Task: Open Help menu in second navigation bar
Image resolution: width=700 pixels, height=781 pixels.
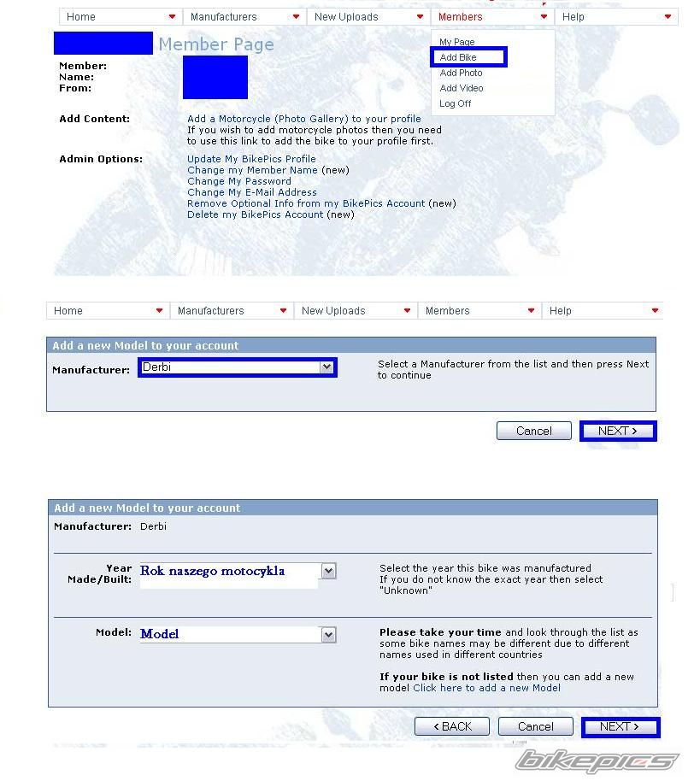Action: pos(603,311)
